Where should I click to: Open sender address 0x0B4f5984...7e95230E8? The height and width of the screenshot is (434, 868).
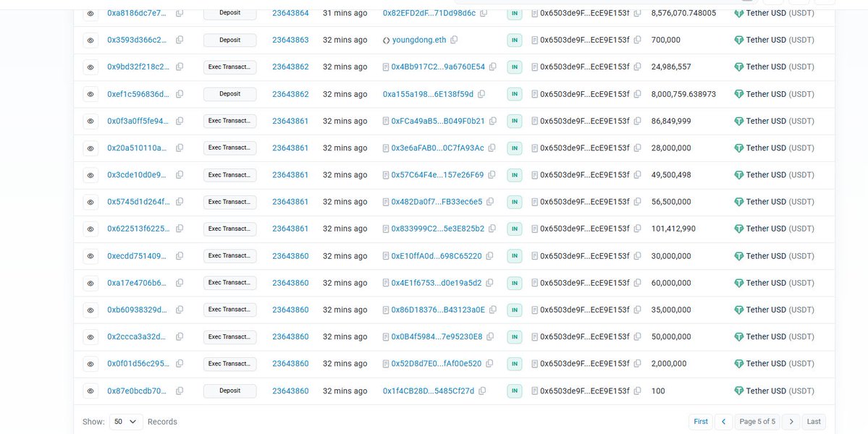[x=437, y=336]
